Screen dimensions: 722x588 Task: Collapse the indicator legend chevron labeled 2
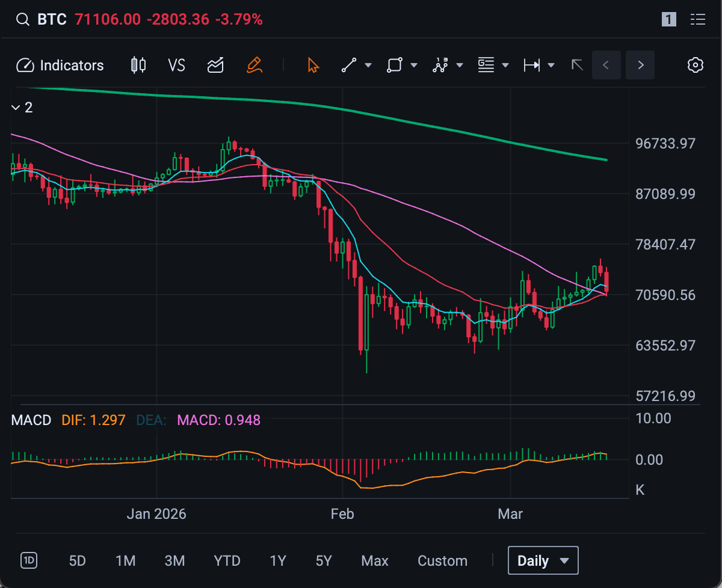coord(16,108)
